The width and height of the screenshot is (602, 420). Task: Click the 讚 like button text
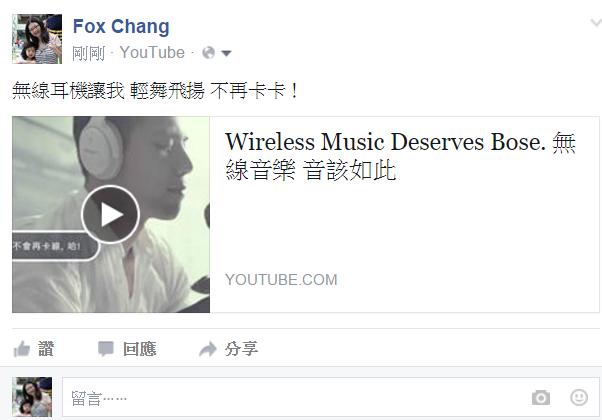tap(46, 349)
